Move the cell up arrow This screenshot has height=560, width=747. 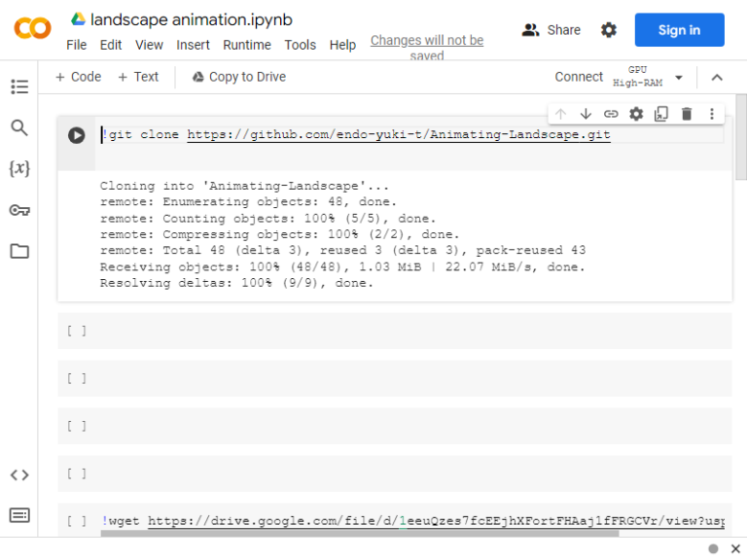click(560, 114)
